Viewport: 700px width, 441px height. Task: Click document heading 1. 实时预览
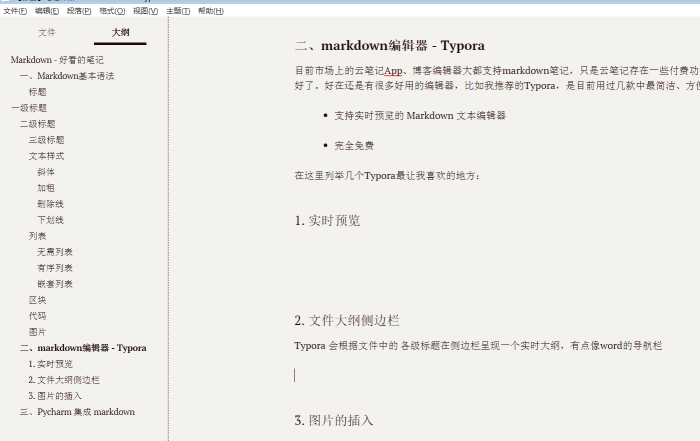tap(327, 221)
